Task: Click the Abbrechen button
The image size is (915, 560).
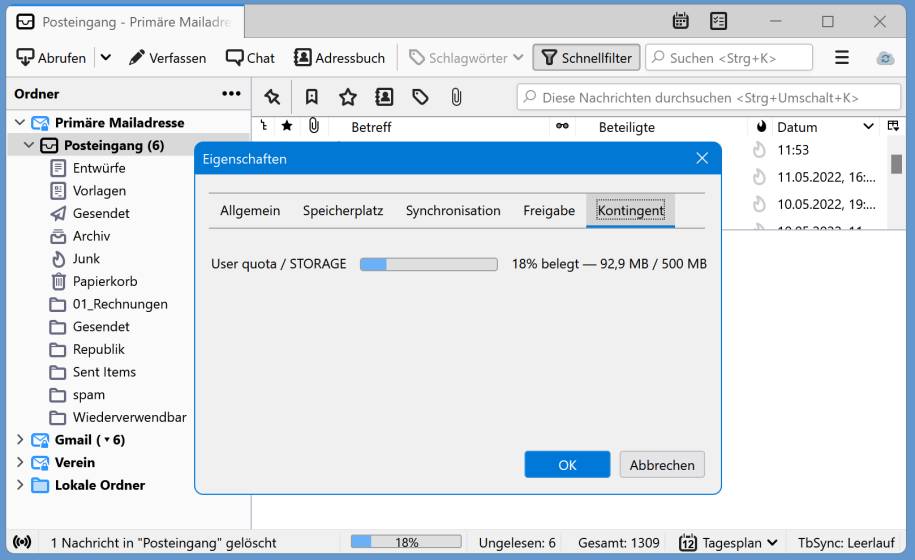Action: click(662, 465)
